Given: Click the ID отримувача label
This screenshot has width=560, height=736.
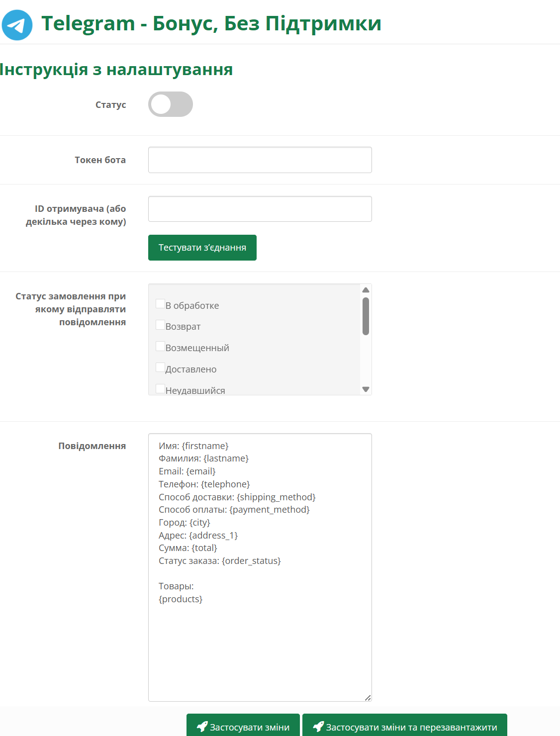Looking at the screenshot, I should click(76, 215).
